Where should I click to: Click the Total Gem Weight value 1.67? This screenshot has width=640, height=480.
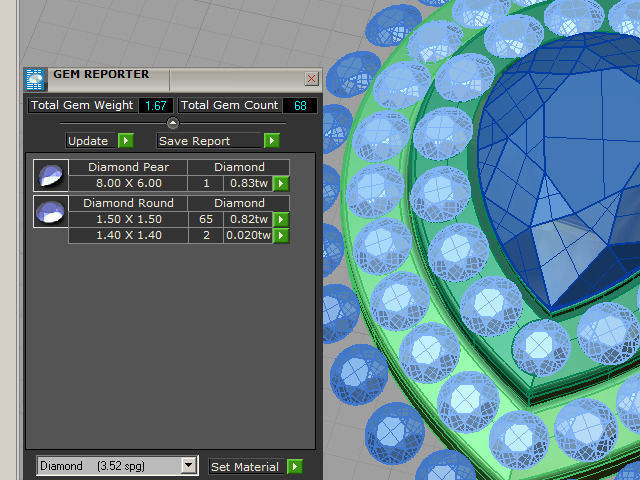(156, 106)
